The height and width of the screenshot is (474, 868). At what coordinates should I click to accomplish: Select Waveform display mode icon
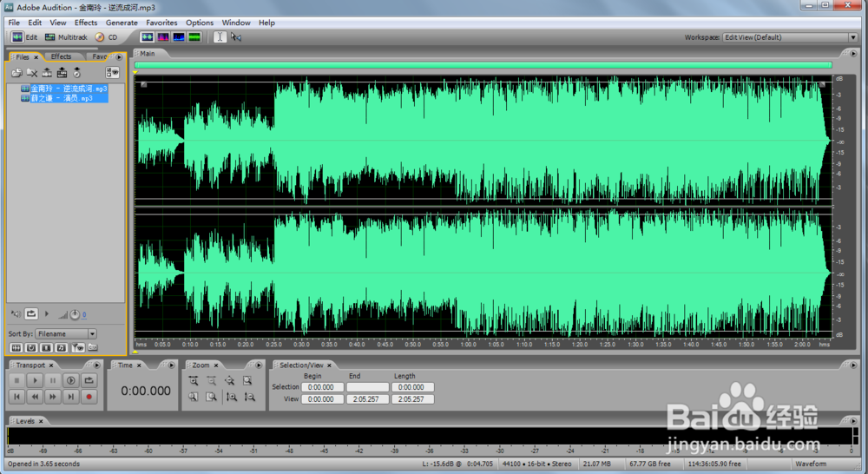click(x=147, y=37)
